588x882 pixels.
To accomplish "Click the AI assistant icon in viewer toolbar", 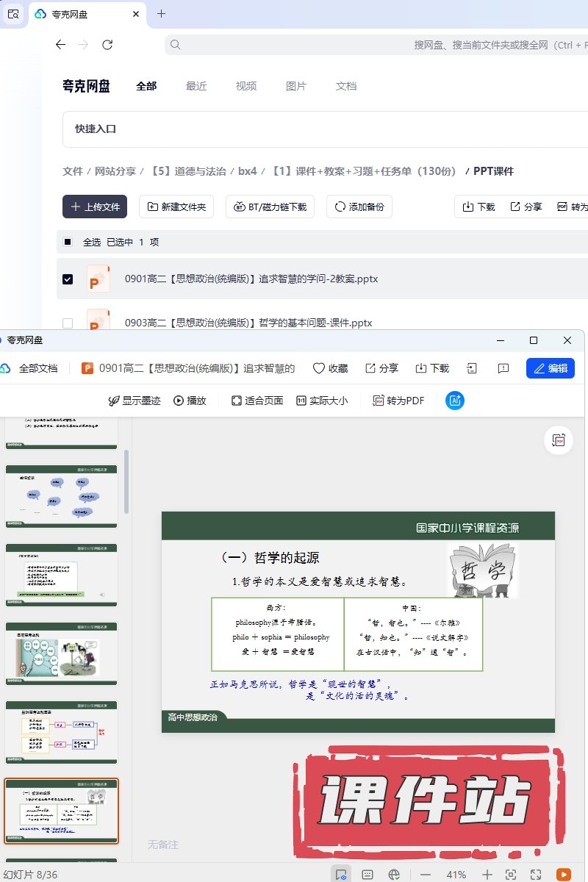I will [455, 401].
